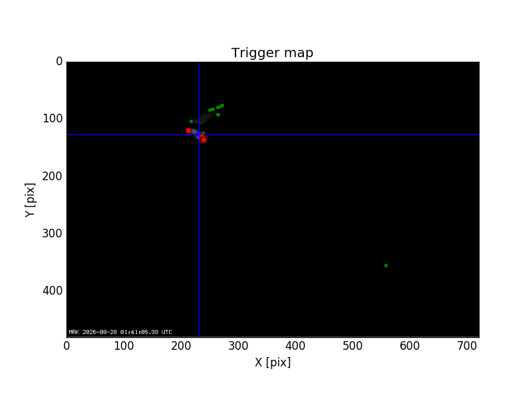
Task: Select the upper-rightmost green dot in the cluster
Action: pos(222,106)
